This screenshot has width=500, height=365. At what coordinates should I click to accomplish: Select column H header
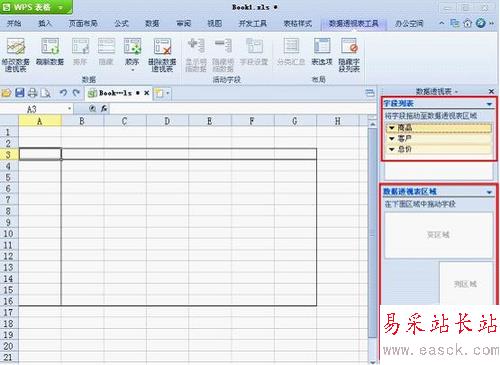pos(338,121)
